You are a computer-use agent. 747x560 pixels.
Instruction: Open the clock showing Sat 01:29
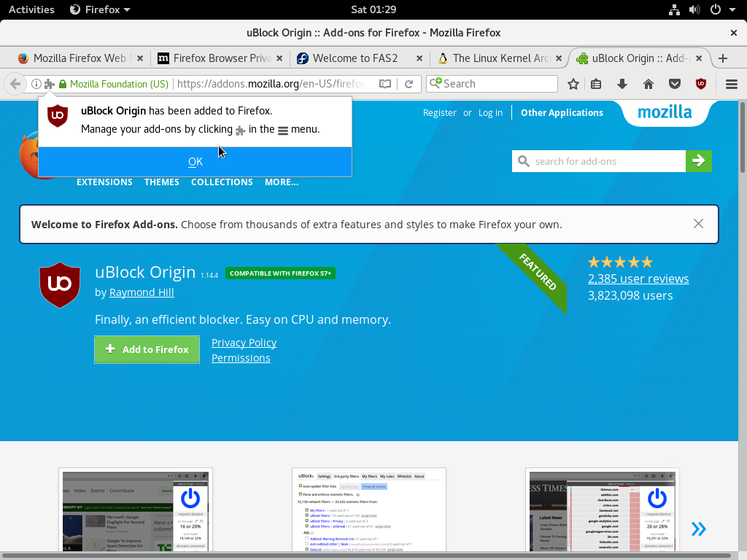373,9
